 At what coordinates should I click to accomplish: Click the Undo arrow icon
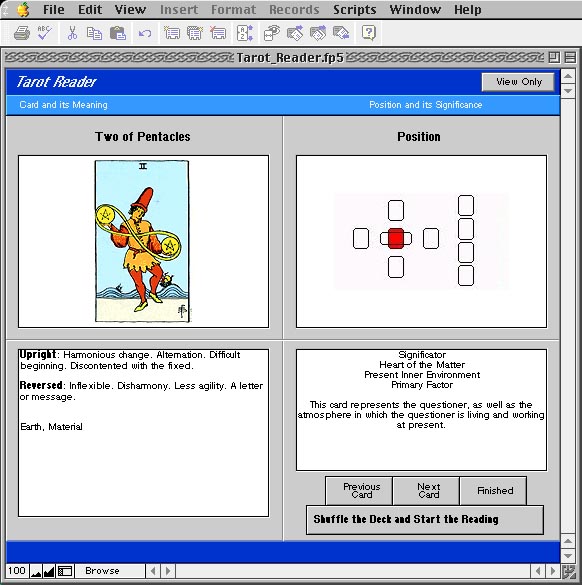(145, 34)
